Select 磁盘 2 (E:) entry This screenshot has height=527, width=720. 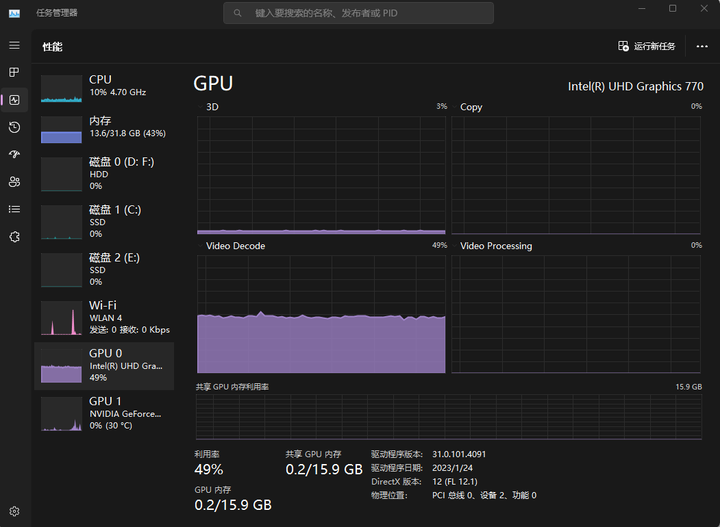(104, 269)
